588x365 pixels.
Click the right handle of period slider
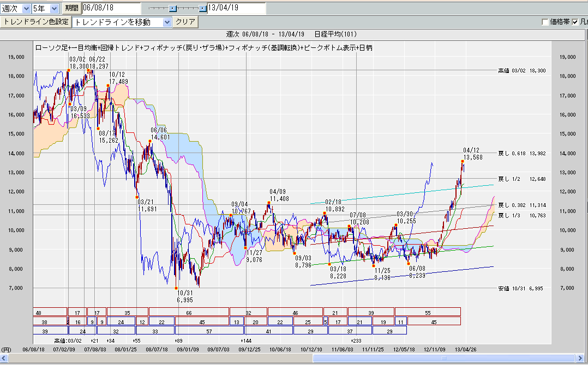[202, 8]
